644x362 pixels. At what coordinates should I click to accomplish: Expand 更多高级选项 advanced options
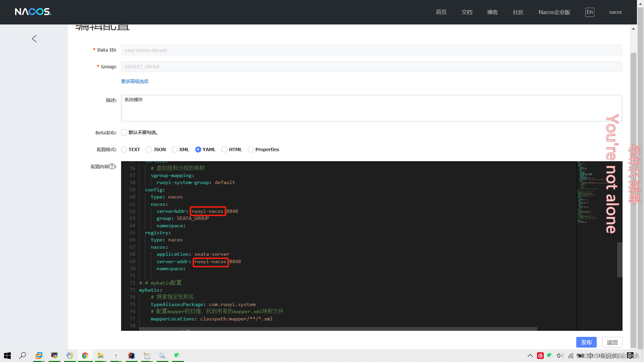[x=135, y=81]
